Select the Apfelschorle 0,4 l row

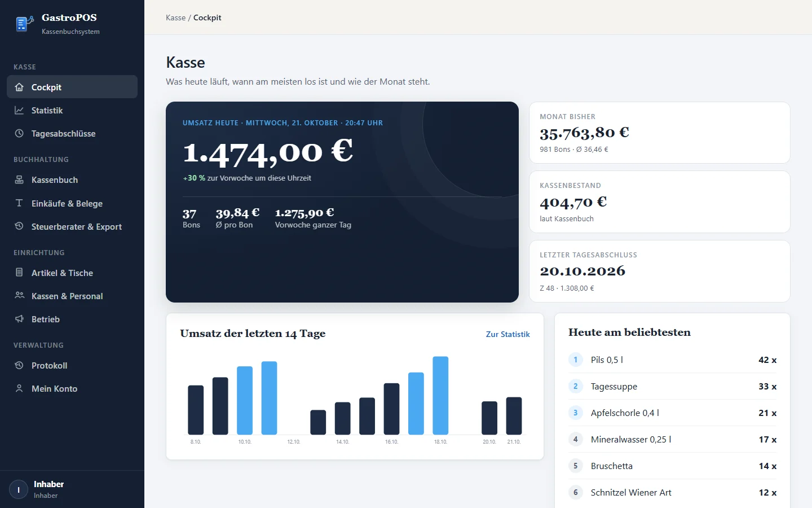[672, 413]
